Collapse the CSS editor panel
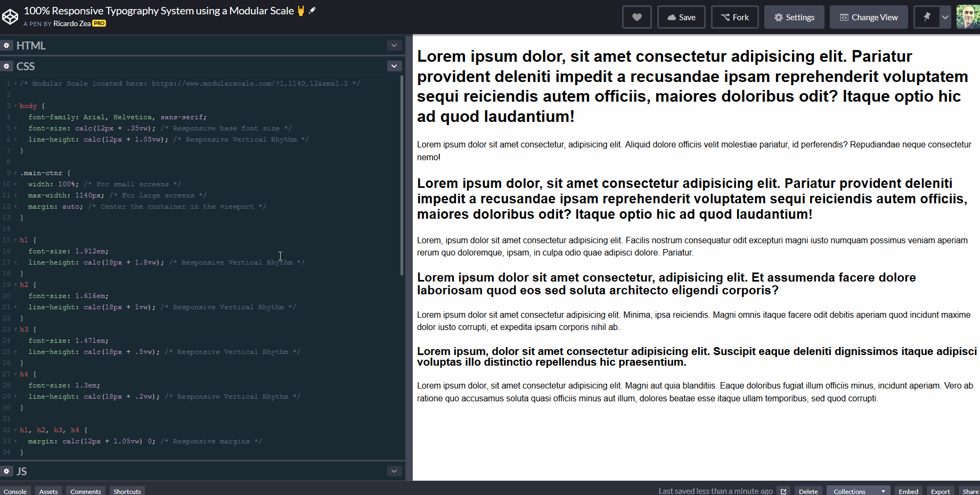980x495 pixels. click(x=394, y=65)
